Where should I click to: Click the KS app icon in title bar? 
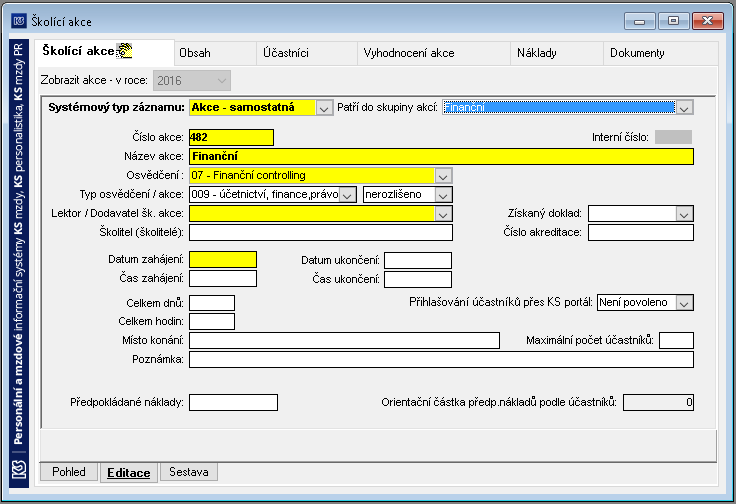[x=19, y=21]
